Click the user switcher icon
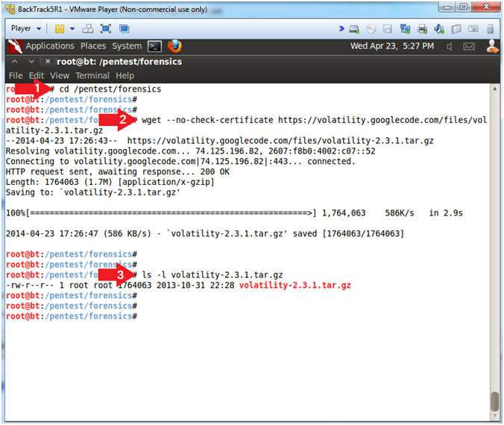This screenshot has height=425, width=504. point(492,46)
